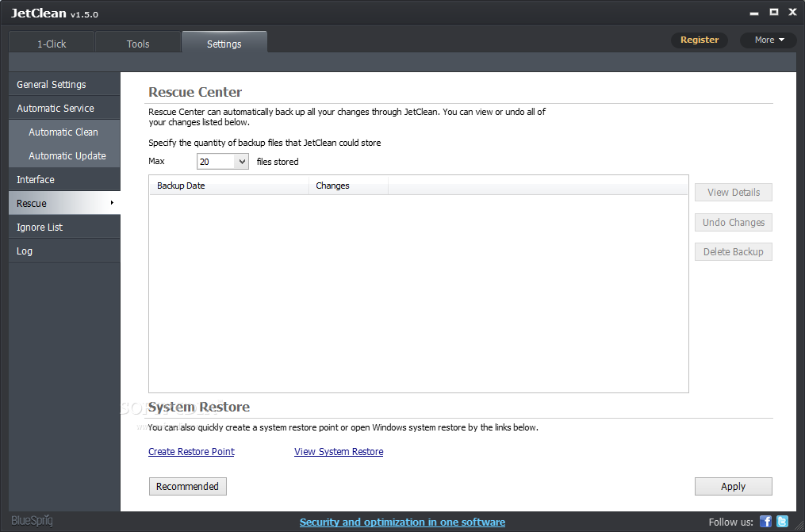Open the Log settings page
This screenshot has height=532, width=805.
(x=64, y=251)
